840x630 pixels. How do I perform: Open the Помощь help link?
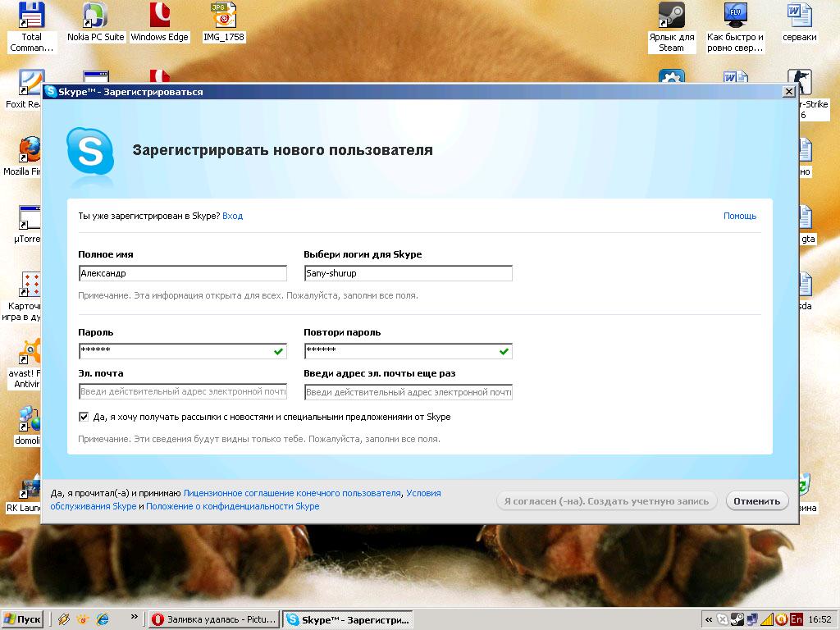[740, 216]
